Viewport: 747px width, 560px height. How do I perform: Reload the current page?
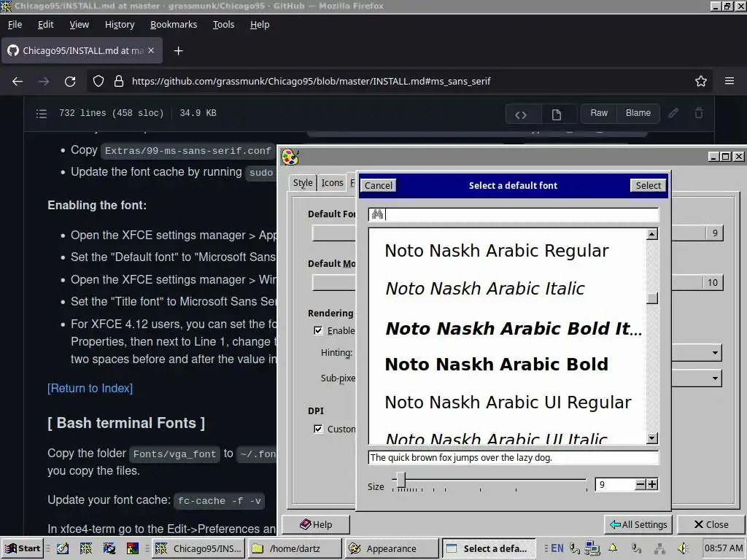pos(70,82)
